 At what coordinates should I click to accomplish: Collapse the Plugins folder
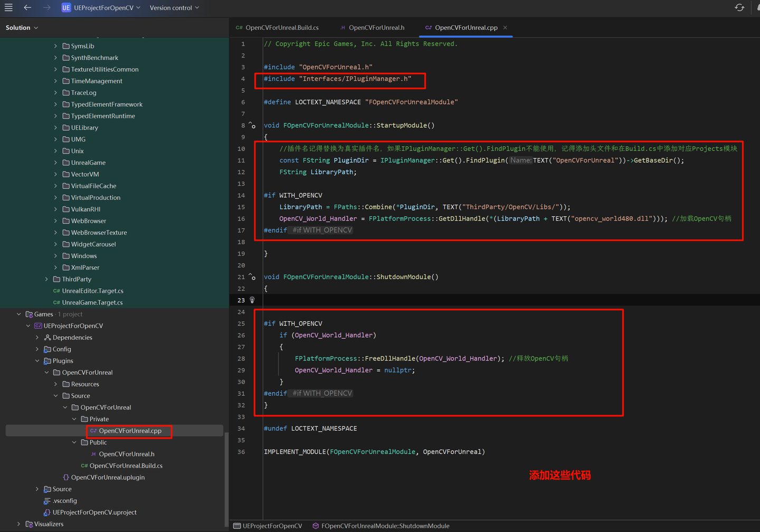[37, 361]
